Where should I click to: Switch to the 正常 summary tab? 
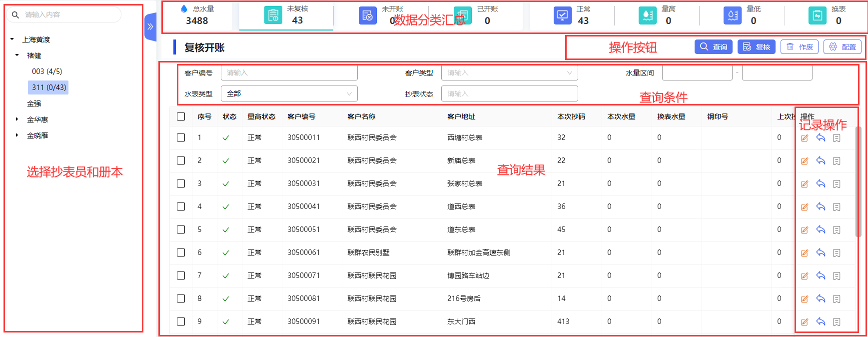pos(572,15)
